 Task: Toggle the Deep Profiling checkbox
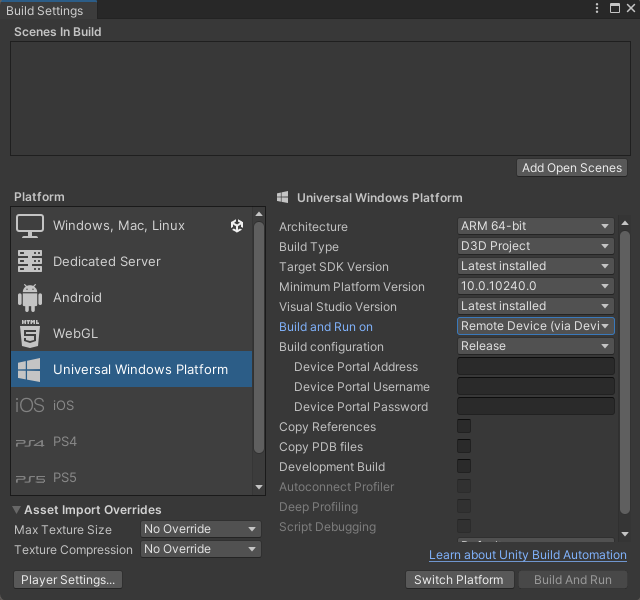(464, 506)
